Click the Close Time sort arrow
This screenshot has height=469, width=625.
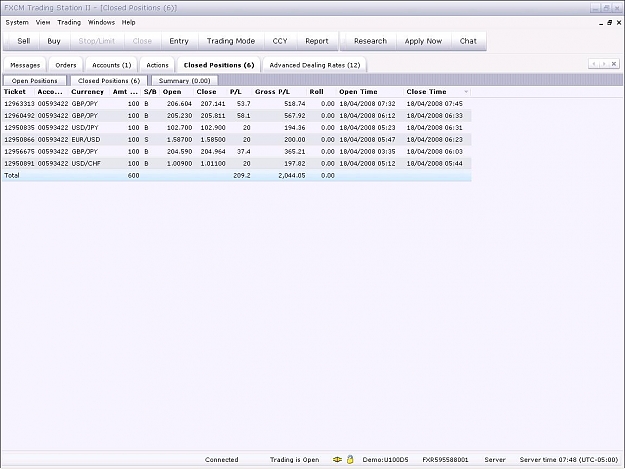pyautogui.click(x=466, y=92)
